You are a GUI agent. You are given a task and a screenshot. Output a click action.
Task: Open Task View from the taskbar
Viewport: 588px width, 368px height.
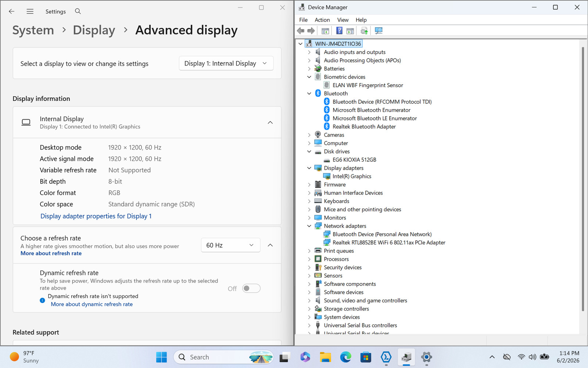click(284, 357)
